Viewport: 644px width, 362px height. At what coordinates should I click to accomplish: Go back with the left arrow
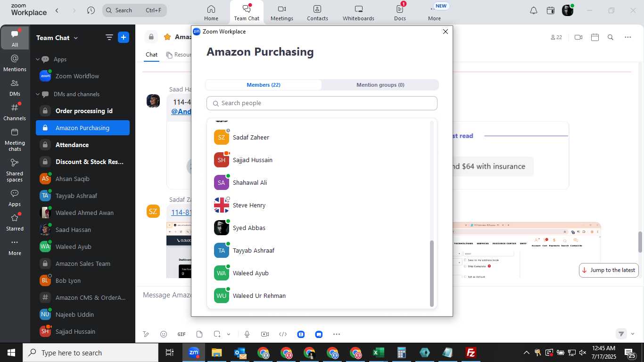tap(57, 10)
